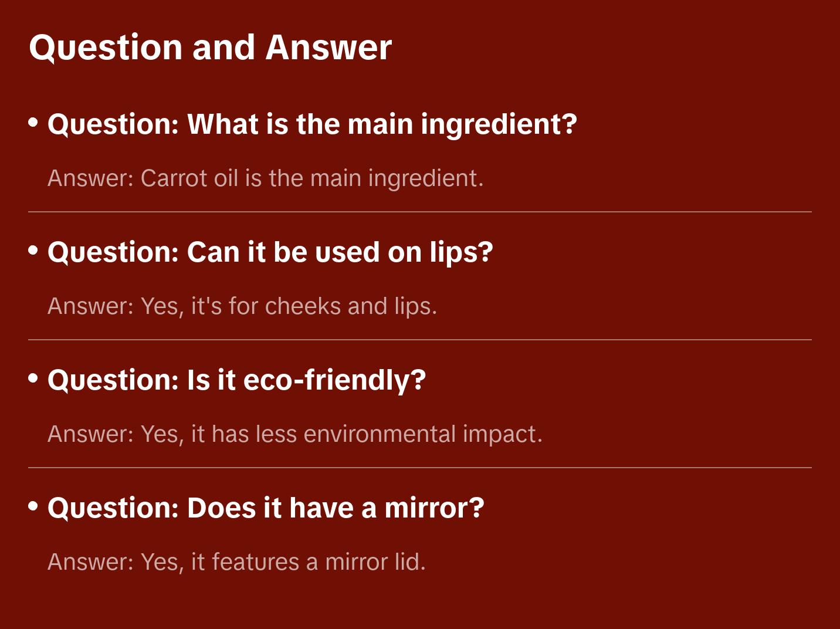Expand "What is the main ingredient?" question
840x629 pixels.
pos(312,124)
